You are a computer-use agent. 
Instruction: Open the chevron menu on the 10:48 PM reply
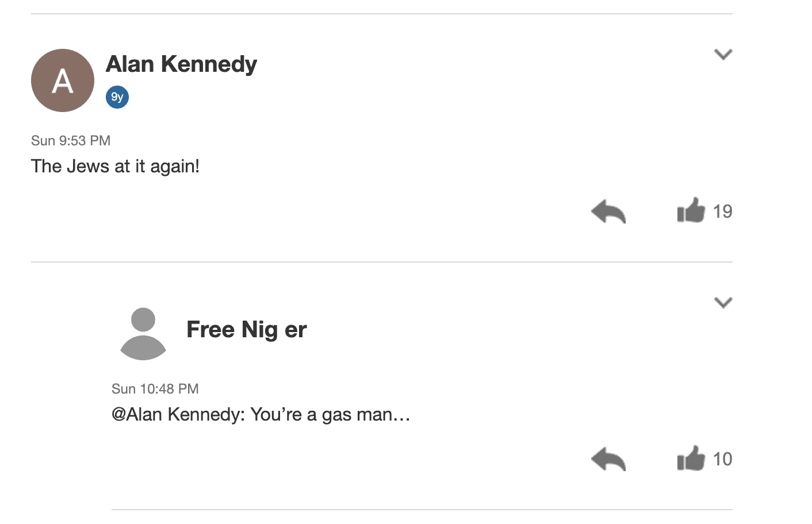pos(723,303)
